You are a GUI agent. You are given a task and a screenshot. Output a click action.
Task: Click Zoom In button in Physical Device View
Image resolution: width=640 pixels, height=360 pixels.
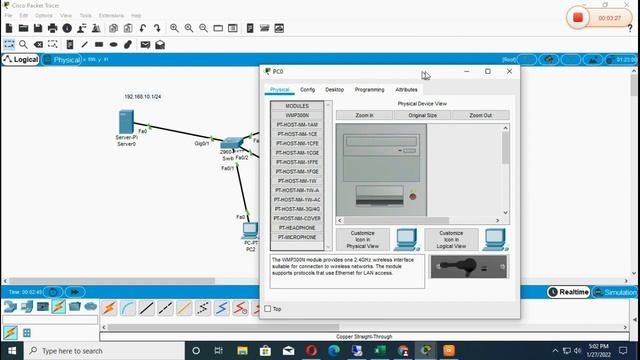point(364,115)
